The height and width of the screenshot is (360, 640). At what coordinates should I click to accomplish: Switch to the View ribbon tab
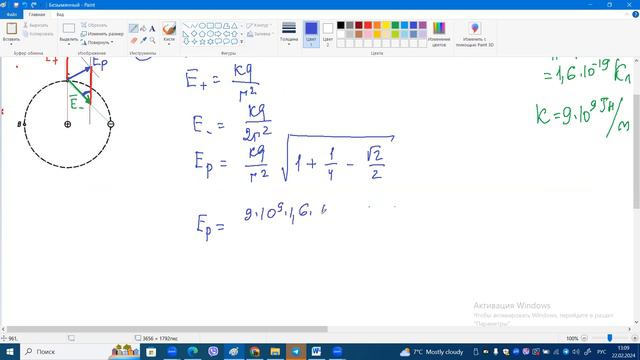pos(60,14)
